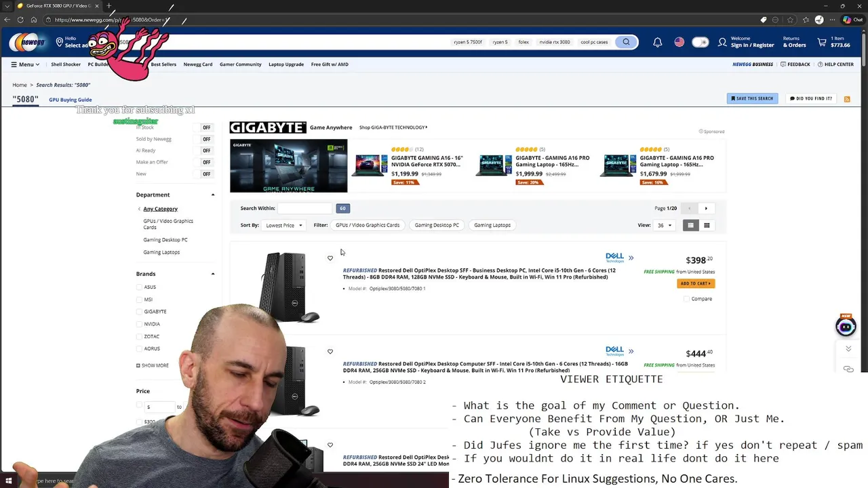
Task: Open Shell Shocker deals
Action: click(66, 64)
